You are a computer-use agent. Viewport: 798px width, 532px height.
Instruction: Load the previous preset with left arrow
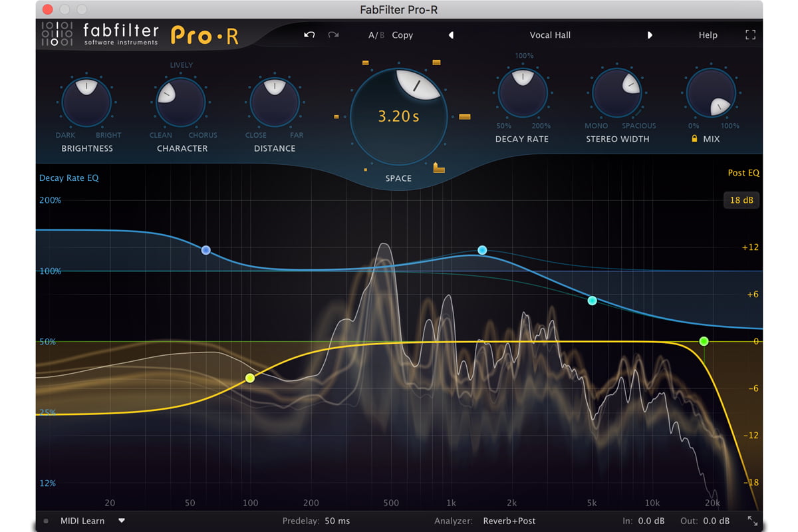click(x=451, y=35)
